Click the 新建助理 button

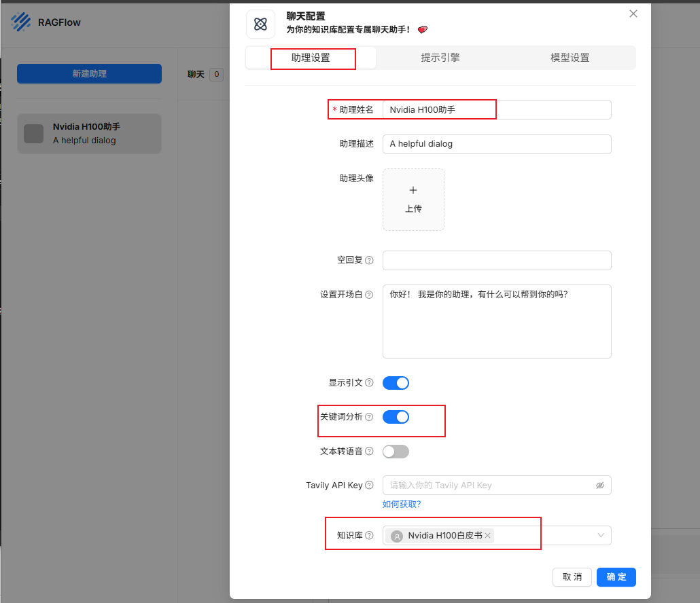(89, 73)
